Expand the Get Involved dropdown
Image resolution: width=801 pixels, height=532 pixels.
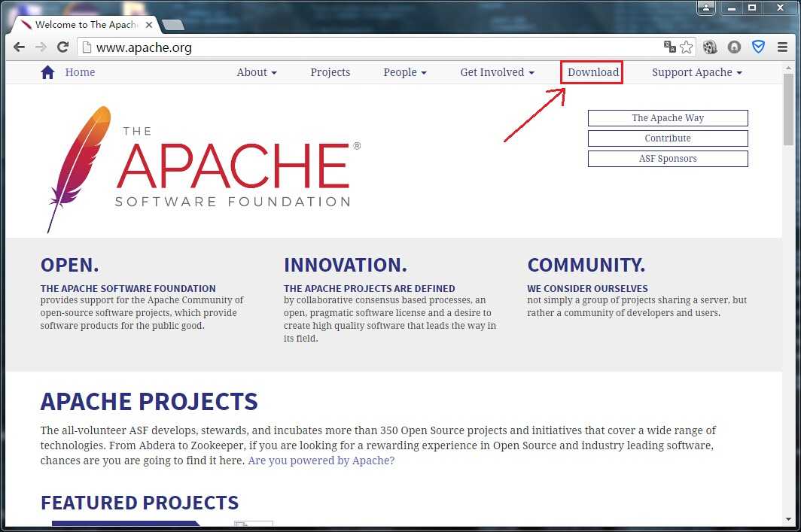pos(497,72)
